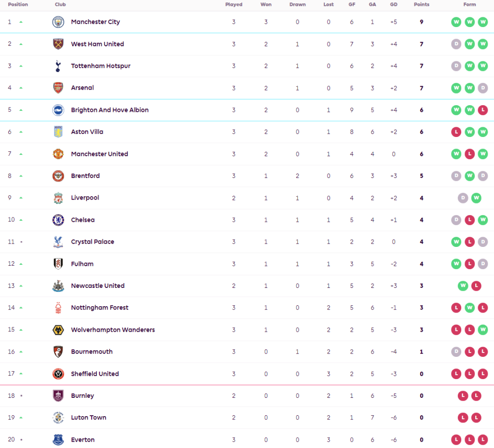Click the Newcastle United crest

tap(58, 286)
